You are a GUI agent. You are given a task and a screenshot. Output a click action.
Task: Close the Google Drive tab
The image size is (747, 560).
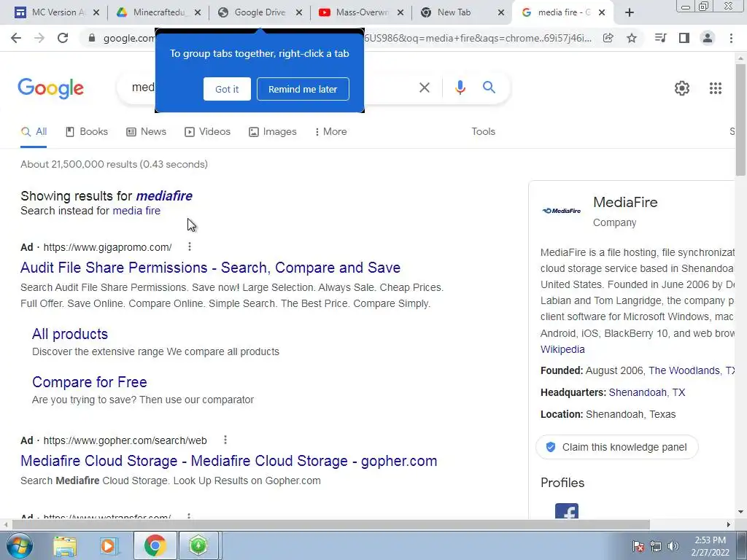[x=299, y=13]
